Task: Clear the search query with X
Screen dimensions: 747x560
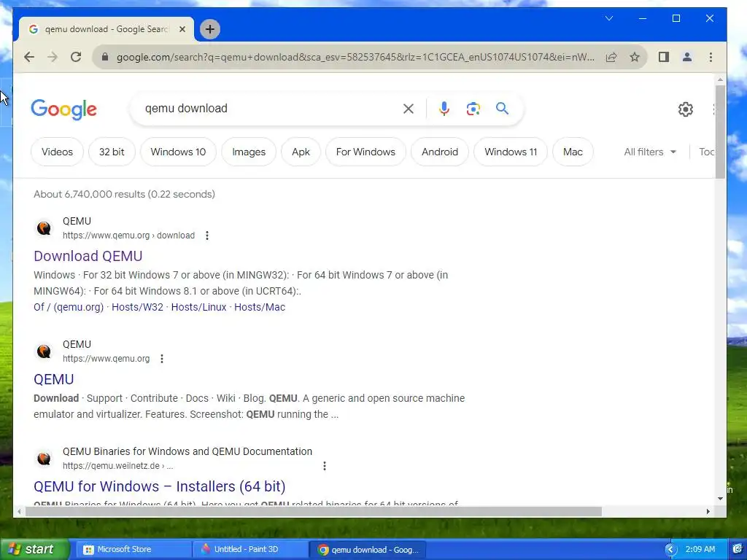Action: 409,109
